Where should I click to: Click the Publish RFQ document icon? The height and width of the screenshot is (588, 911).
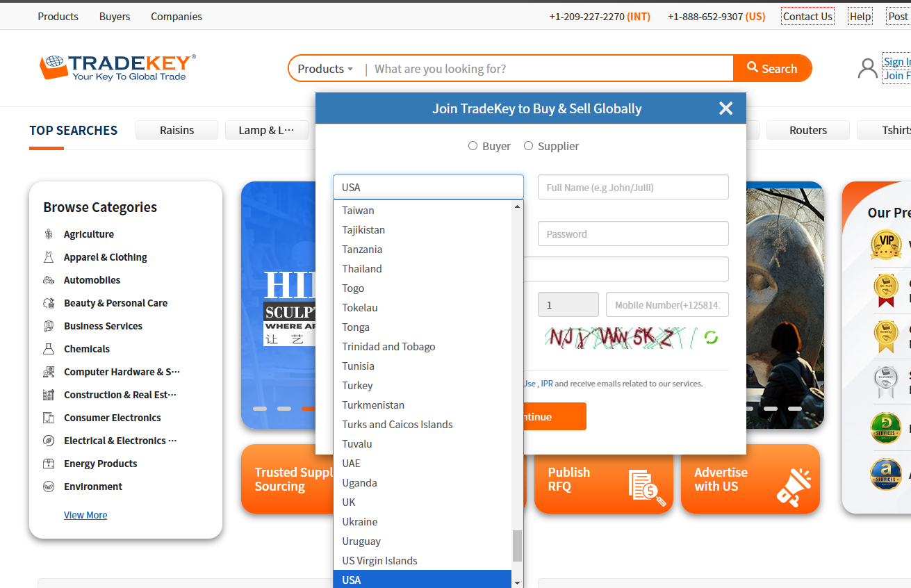point(646,487)
